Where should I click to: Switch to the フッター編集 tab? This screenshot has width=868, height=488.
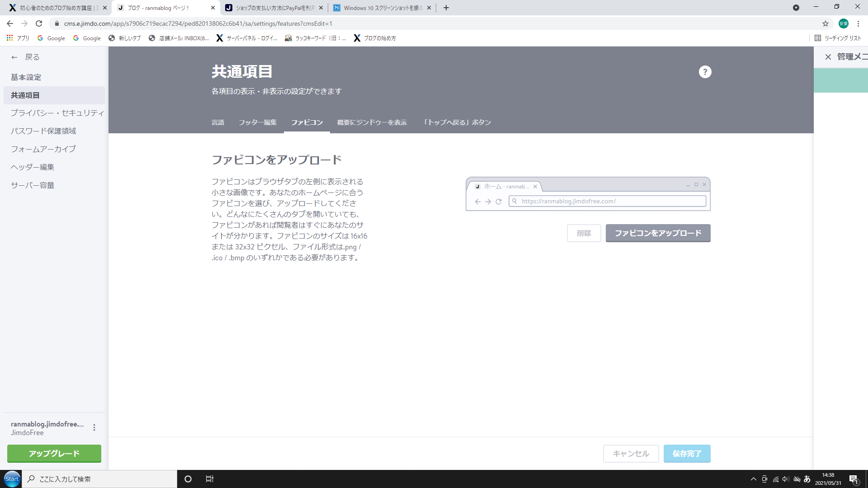tap(257, 122)
